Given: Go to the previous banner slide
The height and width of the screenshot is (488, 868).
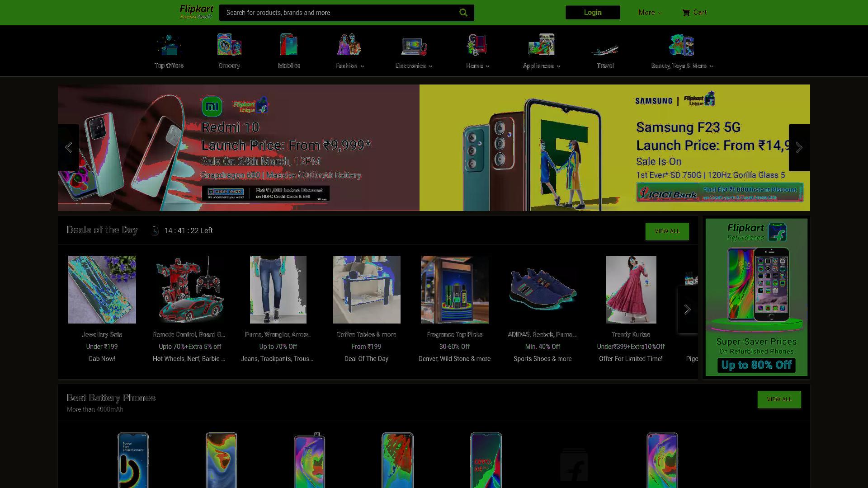Looking at the screenshot, I should (68, 148).
